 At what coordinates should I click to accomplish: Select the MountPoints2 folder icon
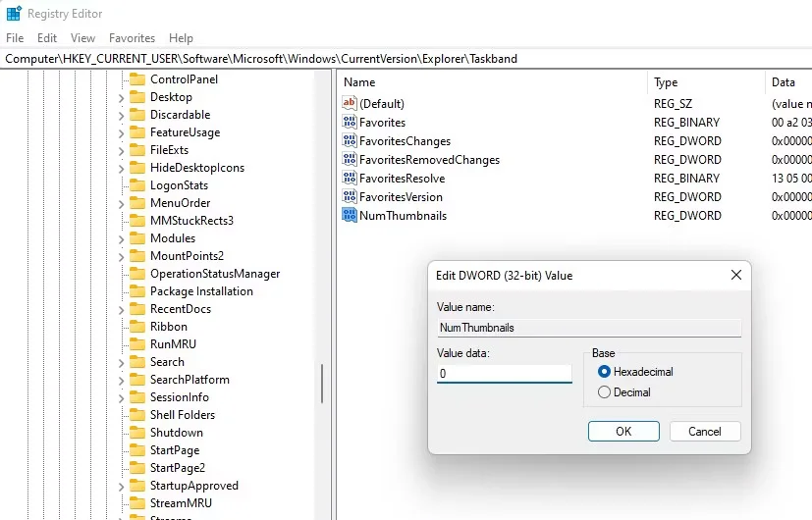(137, 256)
